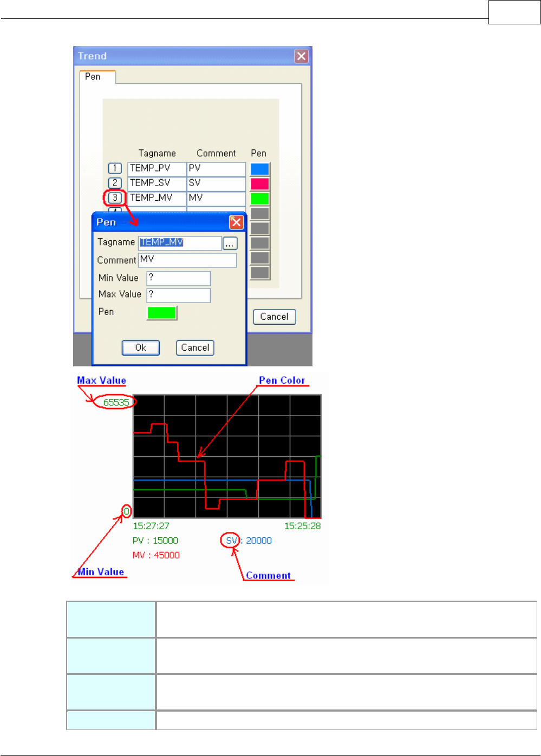The height and width of the screenshot is (756, 541).
Task: Click the 65535 max value on trend
Action: click(116, 402)
